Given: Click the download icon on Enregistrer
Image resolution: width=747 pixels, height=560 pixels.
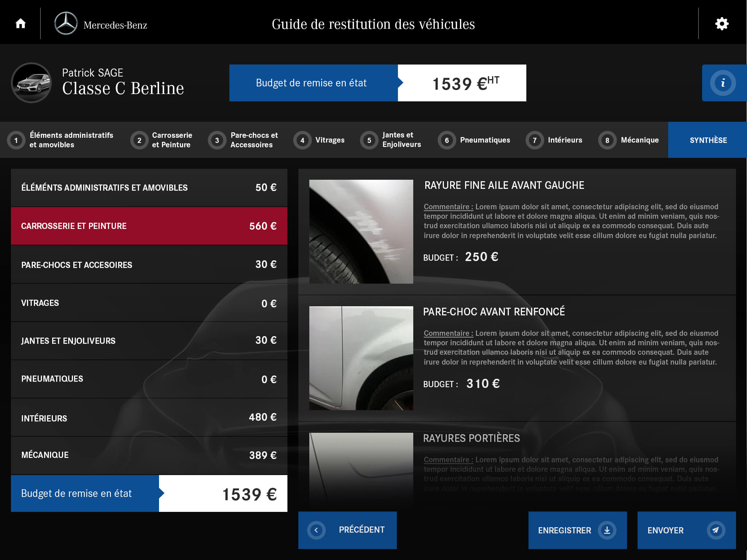Looking at the screenshot, I should (x=607, y=530).
